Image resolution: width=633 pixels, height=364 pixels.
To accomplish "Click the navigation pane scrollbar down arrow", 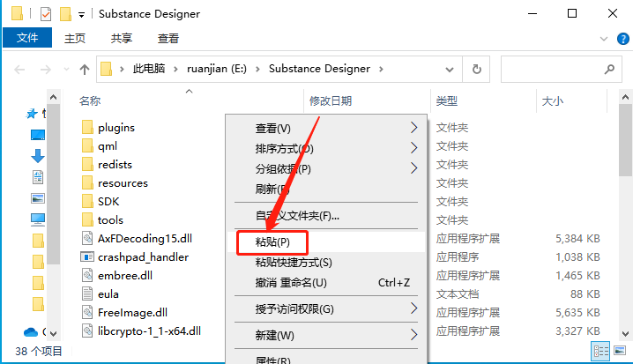I will click(x=53, y=334).
